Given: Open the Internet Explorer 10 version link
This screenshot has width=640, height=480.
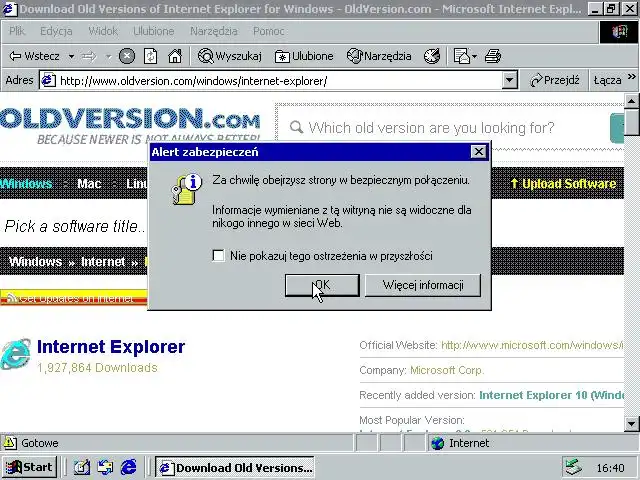Looking at the screenshot, I should point(551,395).
